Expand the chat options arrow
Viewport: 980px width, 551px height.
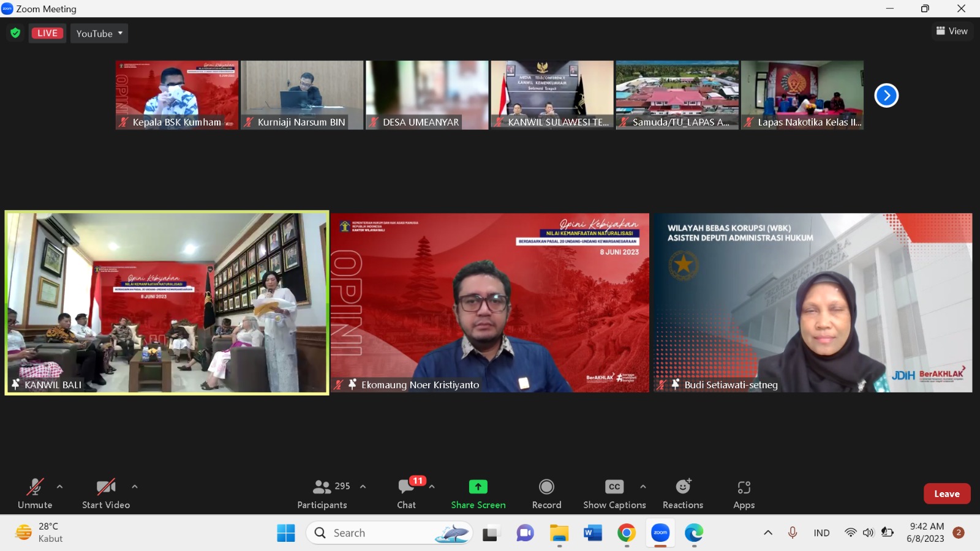[432, 487]
